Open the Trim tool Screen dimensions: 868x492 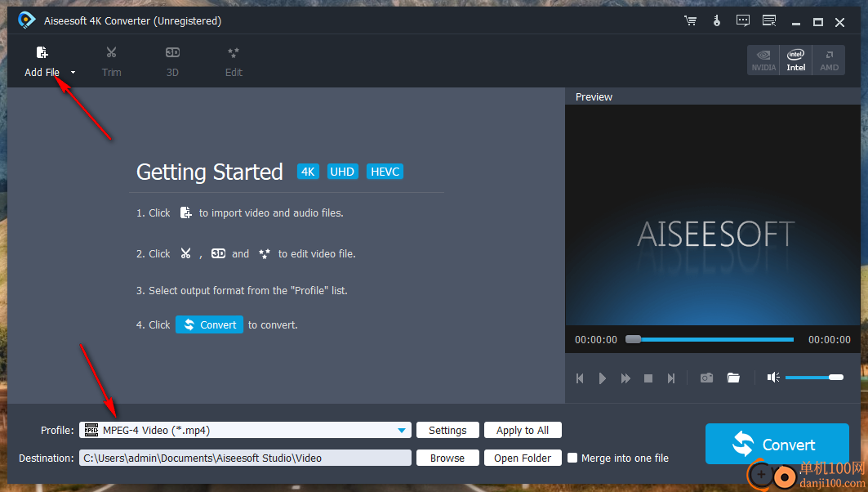coord(111,61)
